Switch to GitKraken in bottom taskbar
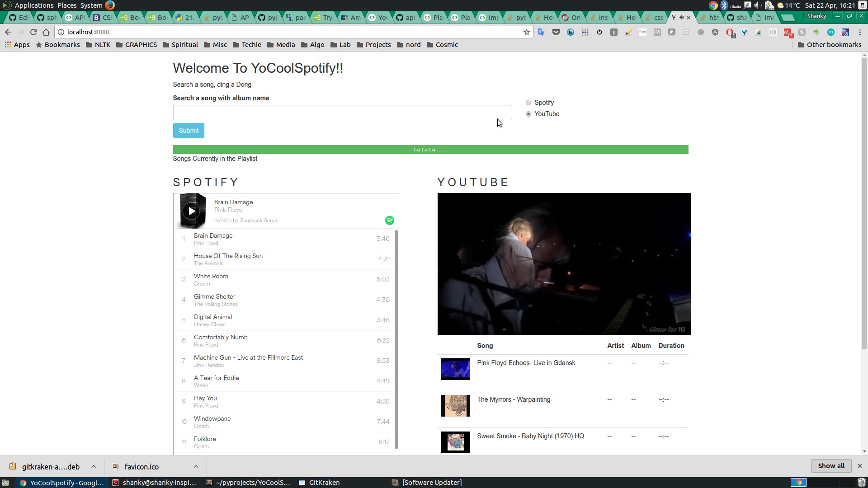Screen dimensions: 868x488 319,483
